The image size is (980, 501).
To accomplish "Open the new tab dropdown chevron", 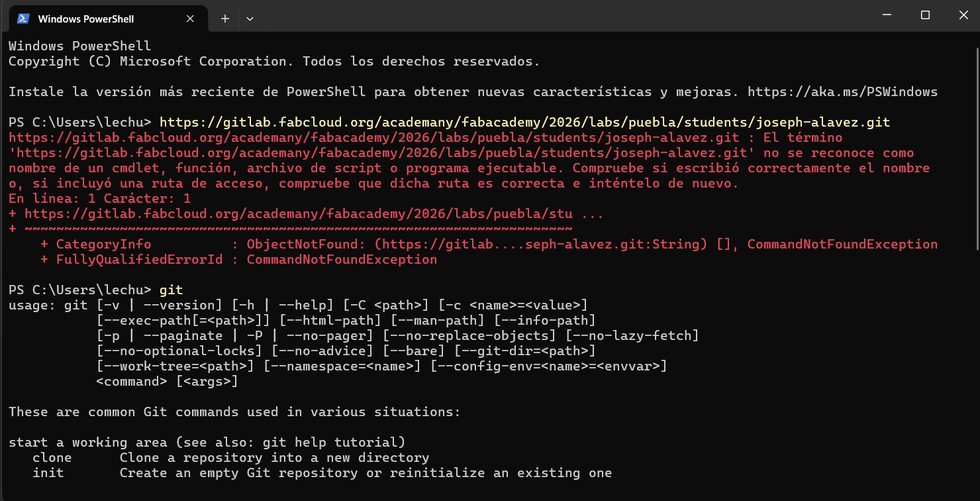I will [250, 19].
